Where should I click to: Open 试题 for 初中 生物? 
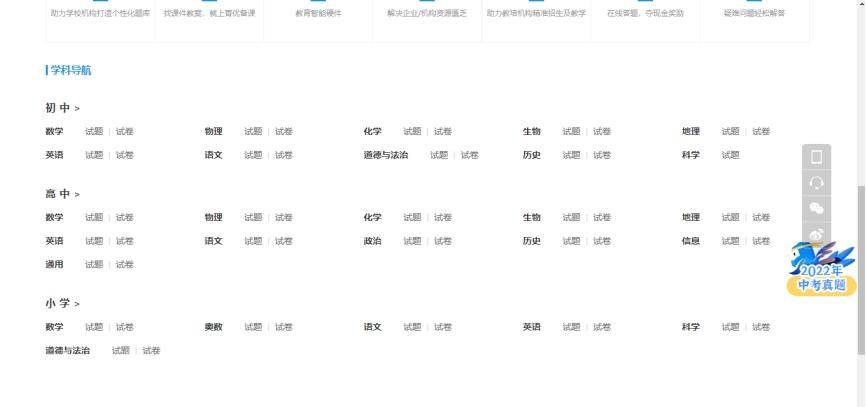coord(572,131)
